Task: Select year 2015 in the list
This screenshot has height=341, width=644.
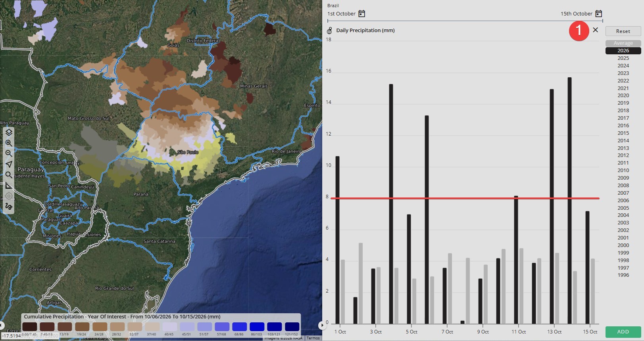Action: coord(623,133)
